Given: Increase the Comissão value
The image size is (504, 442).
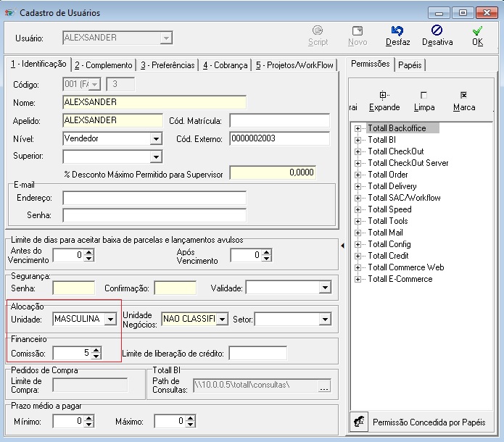Looking at the screenshot, I should click(96, 351).
